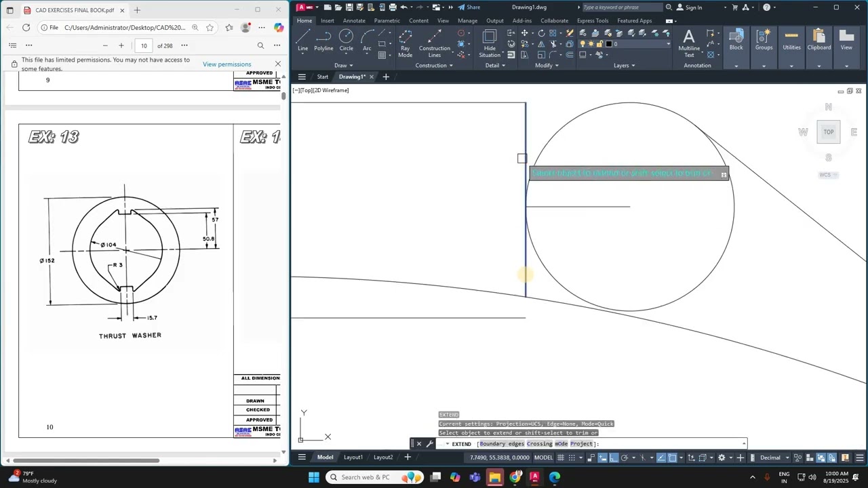Toggle 2D object snap in status bar
Screen dimensions: 868x488
tap(672, 457)
